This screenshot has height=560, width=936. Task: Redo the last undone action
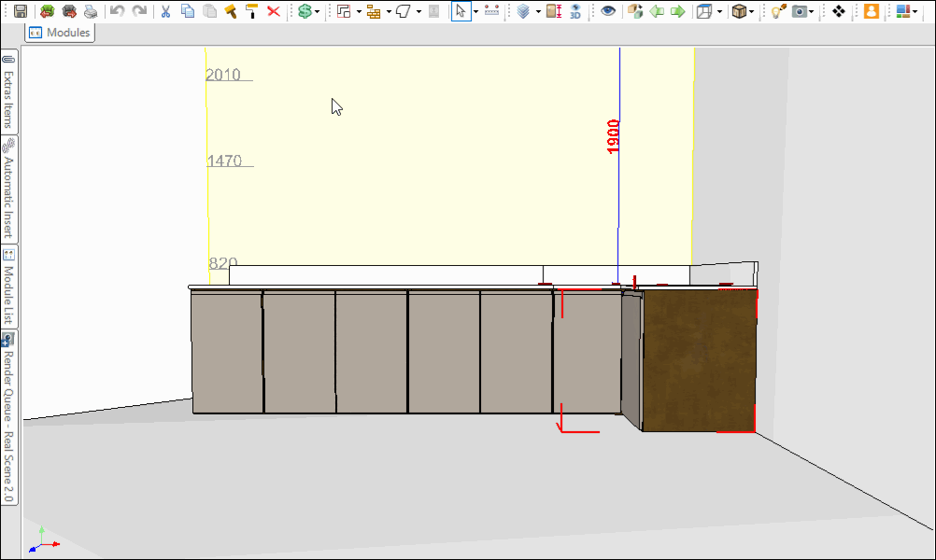(140, 11)
